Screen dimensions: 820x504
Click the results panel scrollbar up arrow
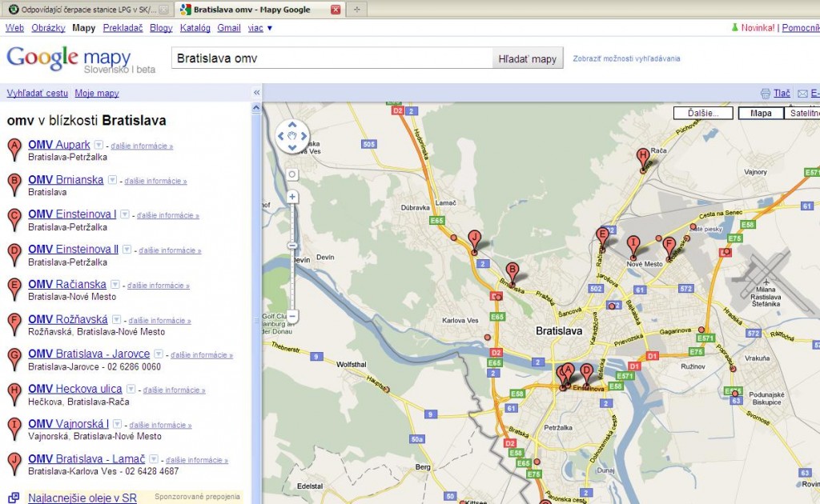(x=256, y=108)
